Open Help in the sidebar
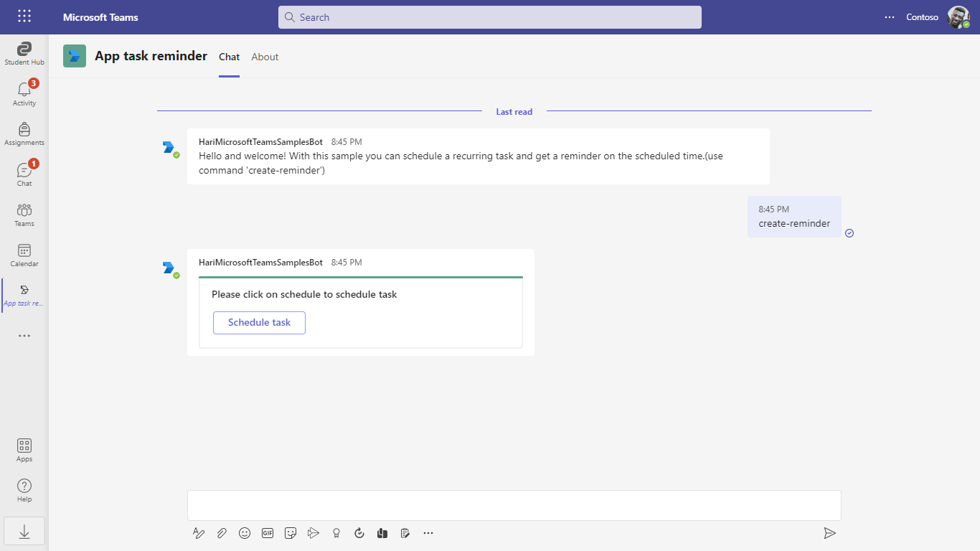This screenshot has height=551, width=980. [24, 490]
